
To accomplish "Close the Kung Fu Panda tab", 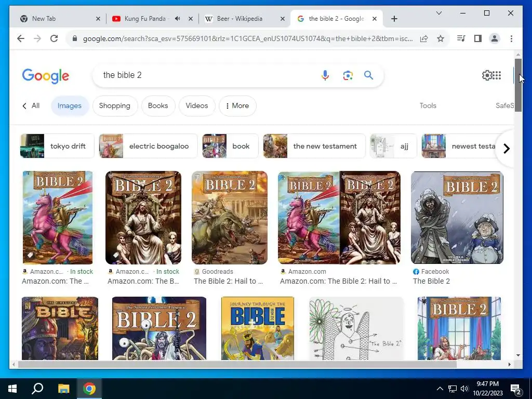I will (191, 19).
